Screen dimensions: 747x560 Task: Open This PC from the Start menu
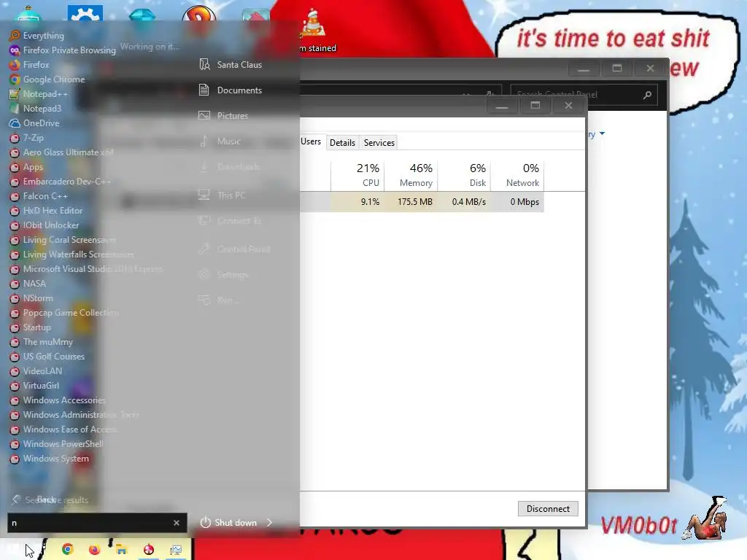pos(222,195)
